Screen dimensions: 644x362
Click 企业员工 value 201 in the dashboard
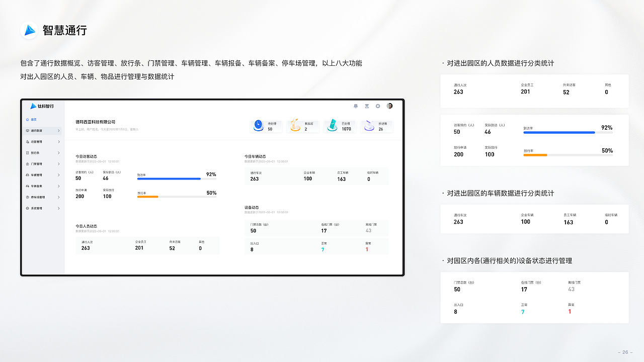point(139,248)
